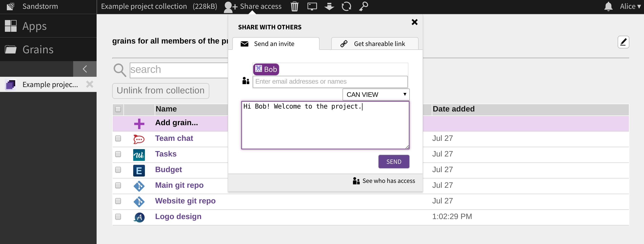Restart the grain with the refresh icon
Screen dimensions: 644x244
[346, 6]
